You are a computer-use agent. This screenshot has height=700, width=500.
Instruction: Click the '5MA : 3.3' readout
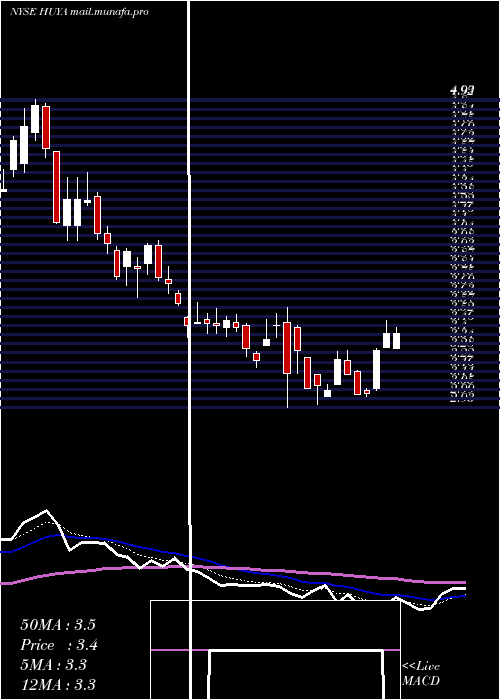tap(54, 665)
